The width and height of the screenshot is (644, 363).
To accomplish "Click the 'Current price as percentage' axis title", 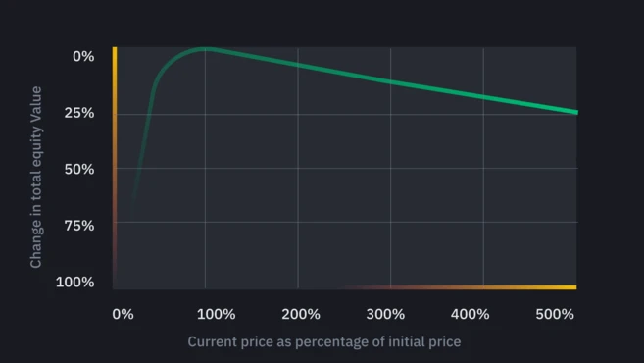I will [324, 341].
